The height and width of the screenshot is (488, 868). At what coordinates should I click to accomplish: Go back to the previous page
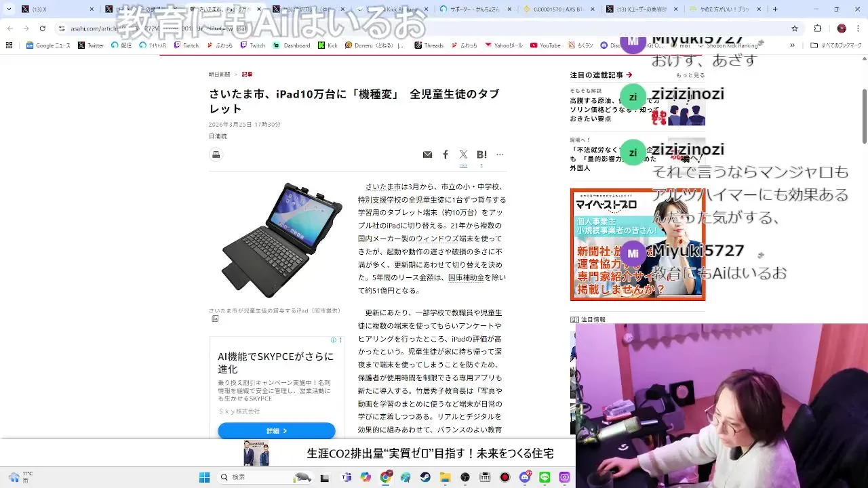[9, 28]
